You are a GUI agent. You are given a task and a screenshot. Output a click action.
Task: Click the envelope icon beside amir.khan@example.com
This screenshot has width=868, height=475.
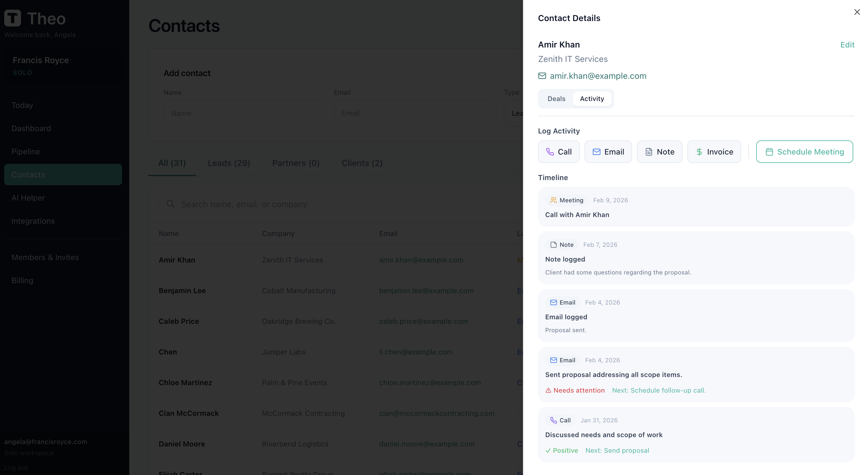tap(542, 76)
